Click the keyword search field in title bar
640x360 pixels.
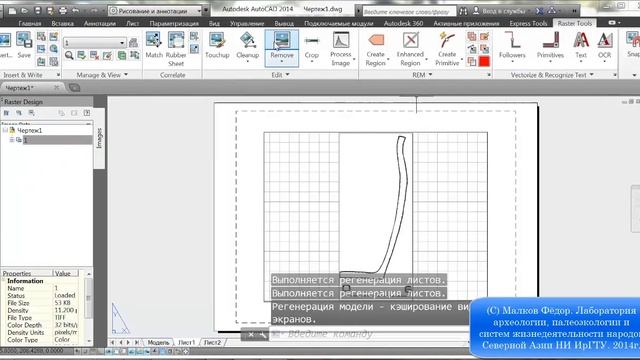(x=409, y=11)
